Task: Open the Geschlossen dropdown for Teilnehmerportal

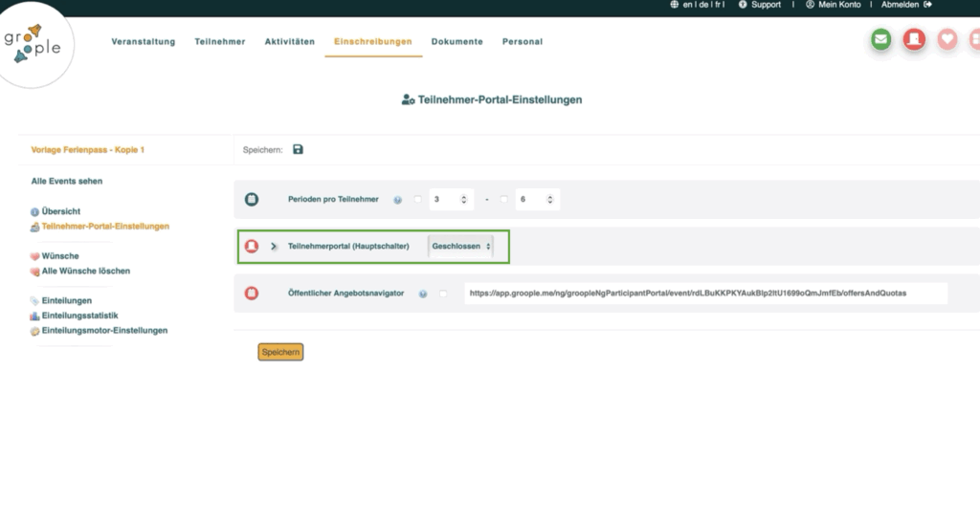Action: point(460,246)
